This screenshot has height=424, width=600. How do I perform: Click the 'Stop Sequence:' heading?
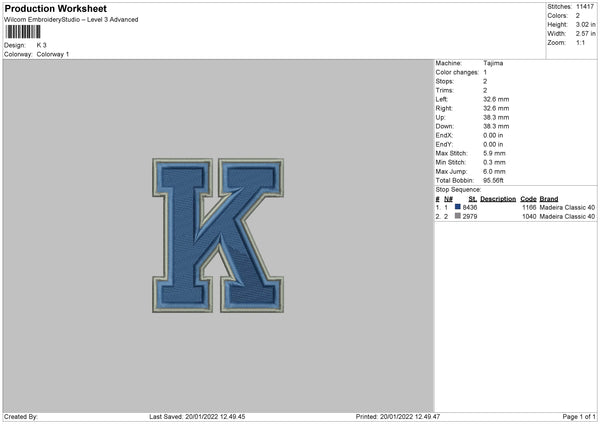coord(458,190)
